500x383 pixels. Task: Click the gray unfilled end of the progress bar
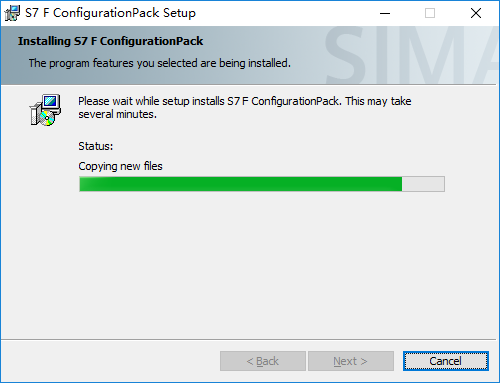coord(423,184)
